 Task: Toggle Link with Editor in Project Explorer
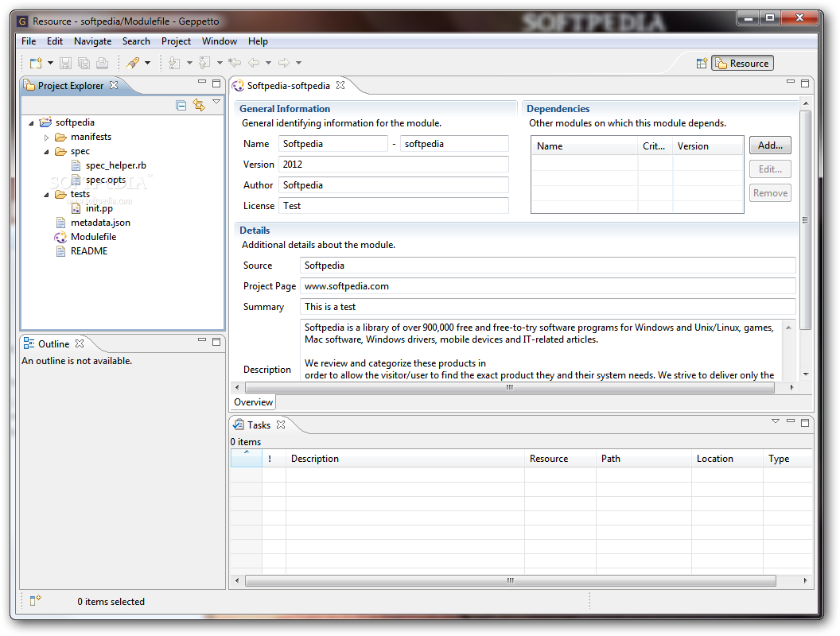coord(199,105)
